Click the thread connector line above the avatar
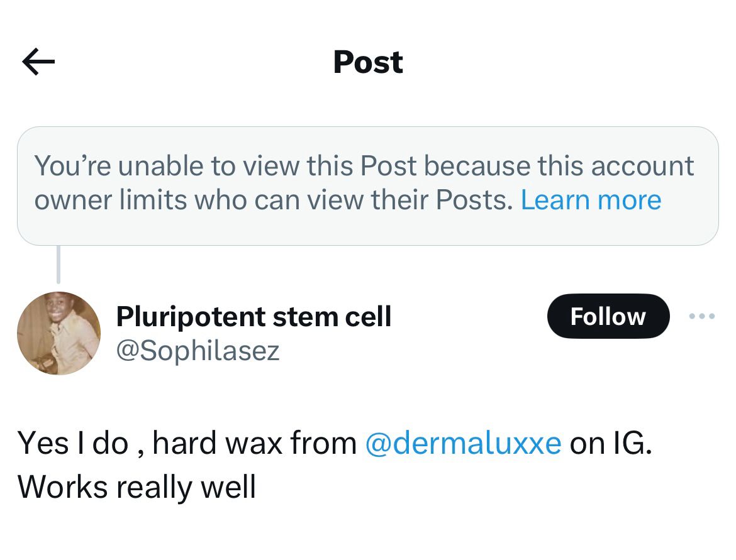The height and width of the screenshot is (560, 736). click(x=59, y=265)
